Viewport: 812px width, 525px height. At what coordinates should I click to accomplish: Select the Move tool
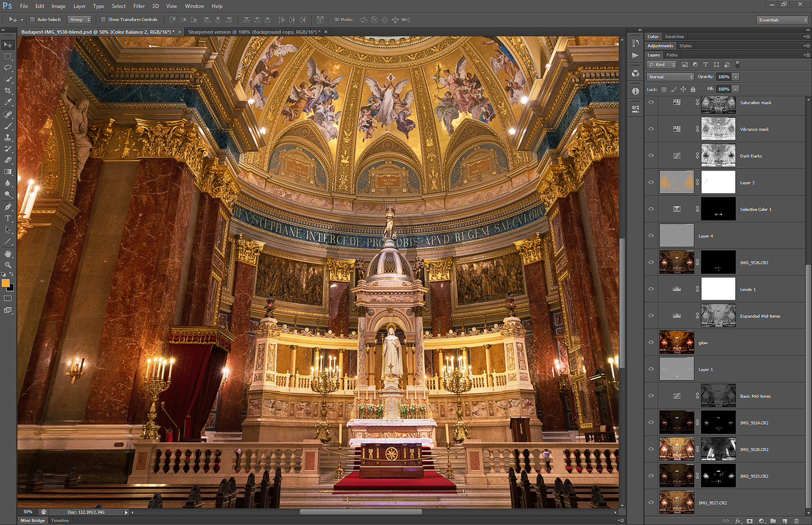coord(8,45)
